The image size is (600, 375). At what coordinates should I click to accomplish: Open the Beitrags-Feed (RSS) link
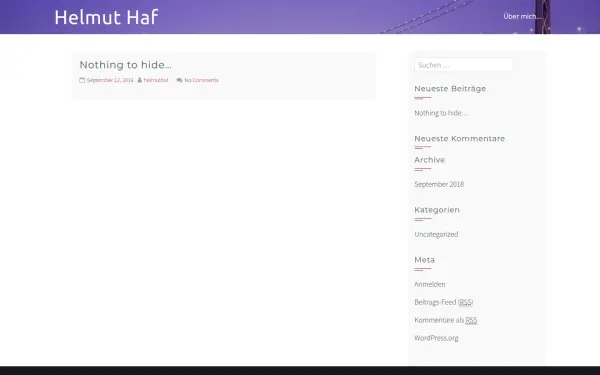click(x=444, y=302)
